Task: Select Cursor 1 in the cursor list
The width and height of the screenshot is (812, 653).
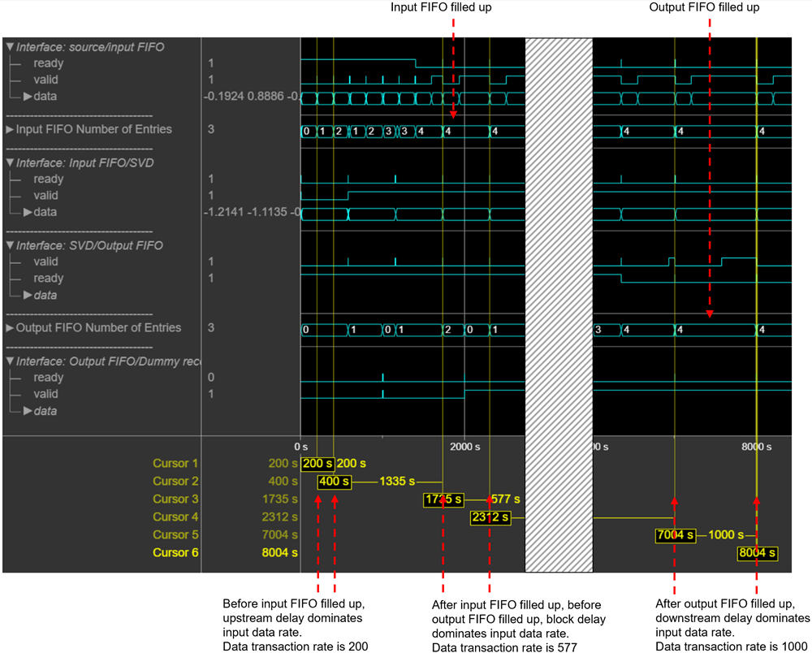Action: 175,464
